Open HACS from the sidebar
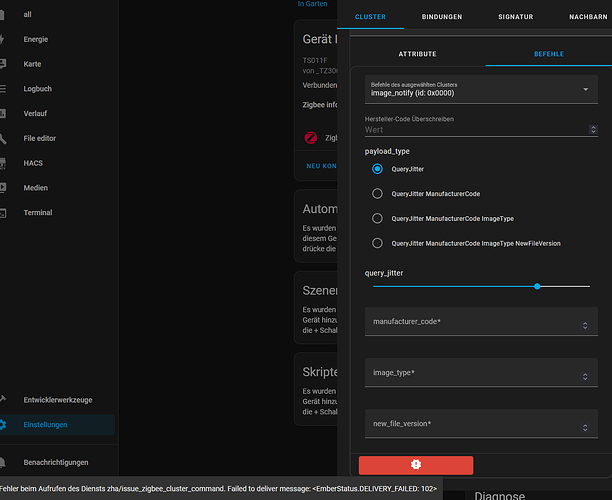 pos(3,163)
